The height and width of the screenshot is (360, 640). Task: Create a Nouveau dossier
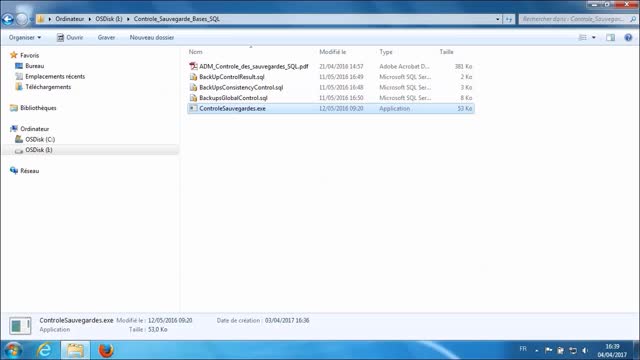[x=152, y=38]
